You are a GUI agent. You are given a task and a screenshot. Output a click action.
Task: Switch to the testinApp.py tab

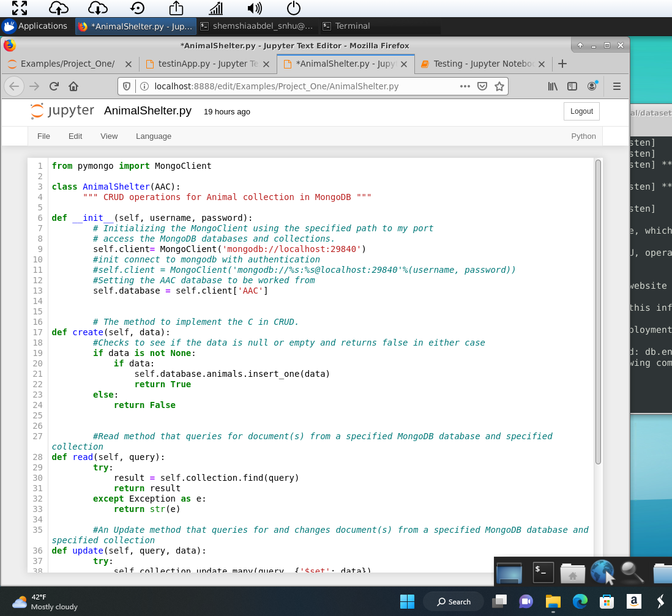(208, 64)
